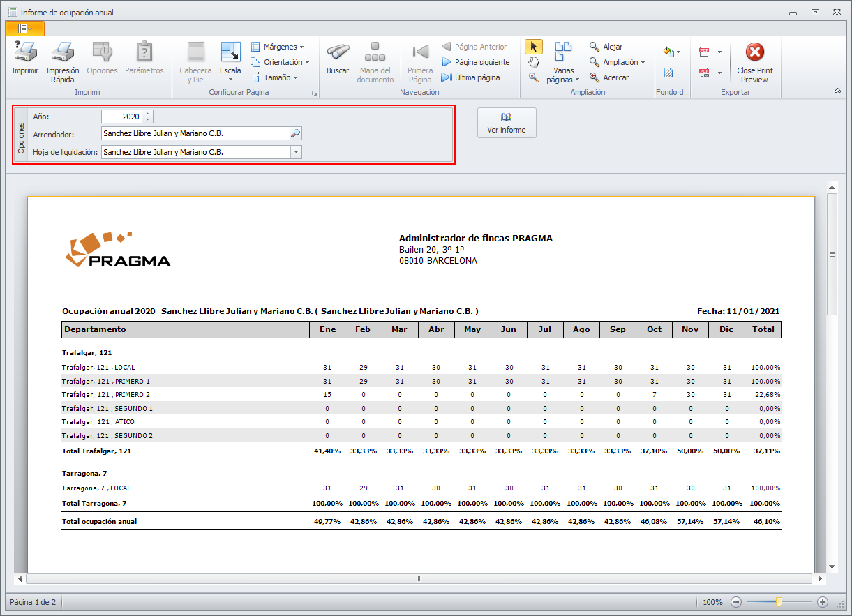Click the Alejar zoom out icon
The height and width of the screenshot is (616, 852).
tap(595, 47)
